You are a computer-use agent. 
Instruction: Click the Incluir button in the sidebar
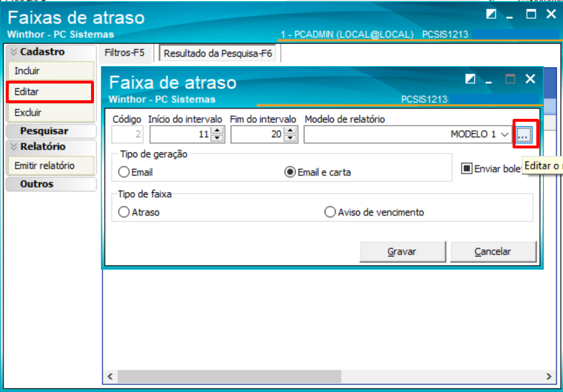[x=50, y=71]
